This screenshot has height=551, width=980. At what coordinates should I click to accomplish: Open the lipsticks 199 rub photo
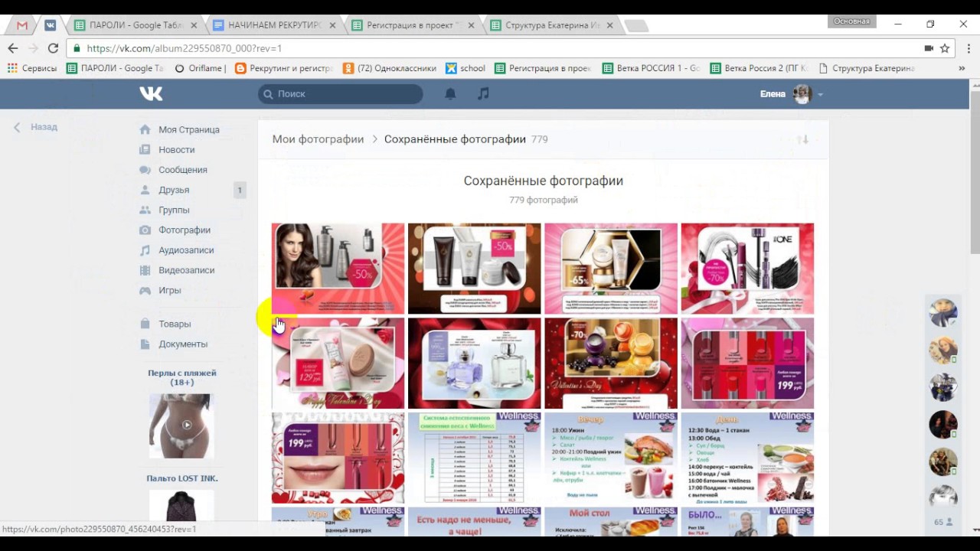pyautogui.click(x=747, y=364)
